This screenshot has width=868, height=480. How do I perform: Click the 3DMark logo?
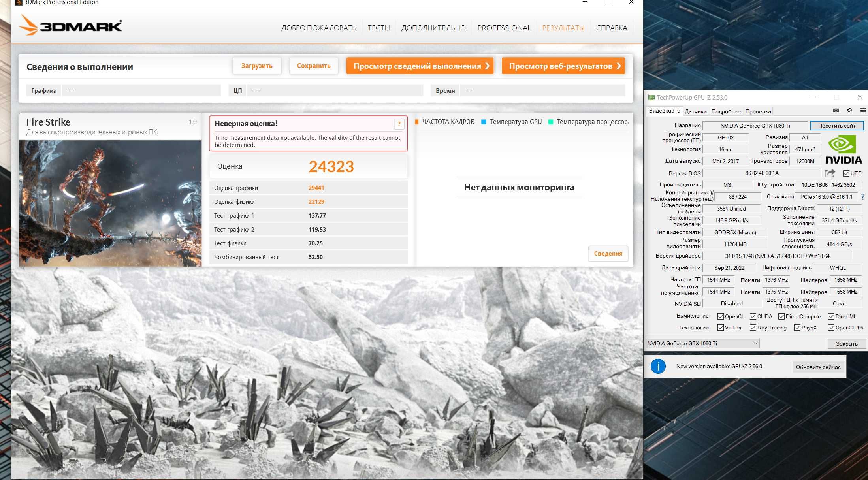pos(70,25)
